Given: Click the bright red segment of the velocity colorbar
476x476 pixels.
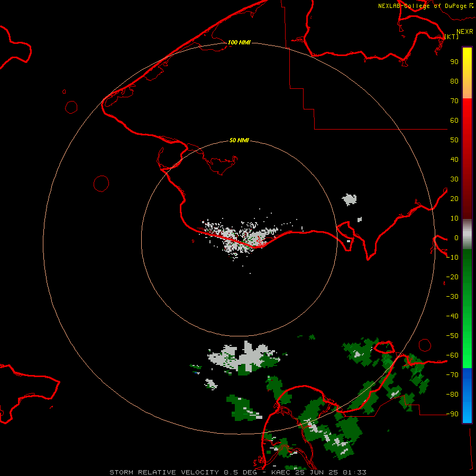Looking at the screenshot, I should [467, 158].
